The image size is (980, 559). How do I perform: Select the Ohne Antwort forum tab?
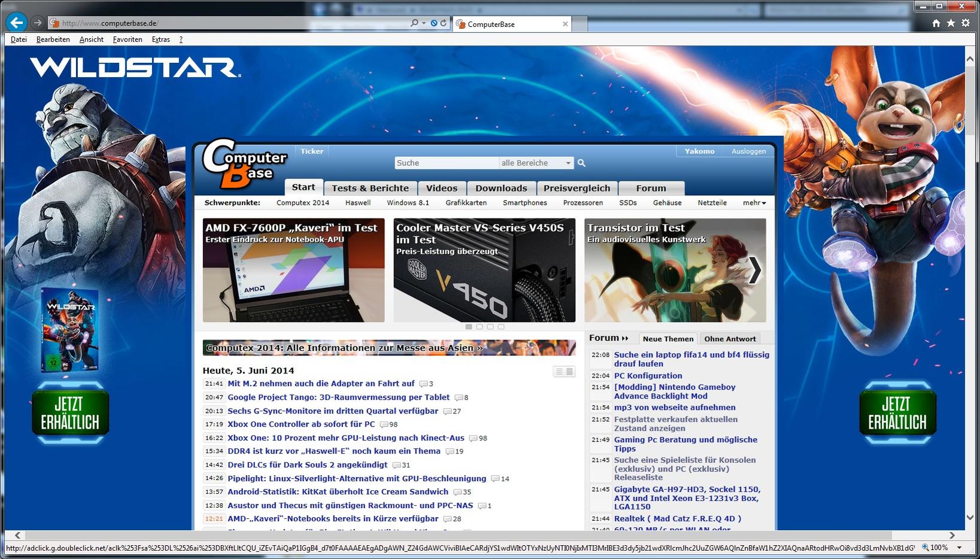pyautogui.click(x=730, y=339)
